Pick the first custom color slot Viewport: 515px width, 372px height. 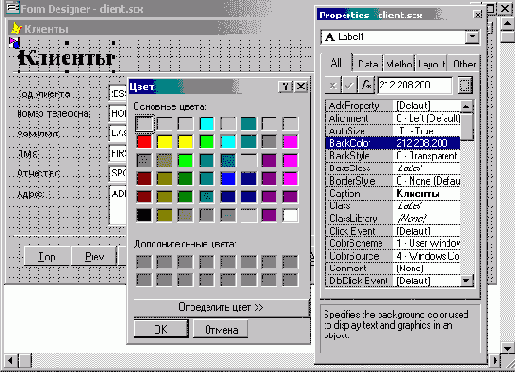[144, 262]
